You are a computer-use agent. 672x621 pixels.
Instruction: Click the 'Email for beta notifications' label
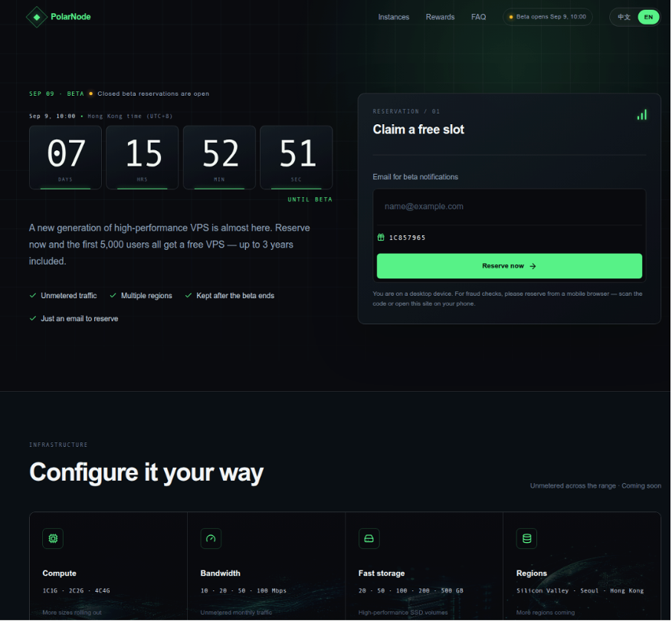point(415,177)
